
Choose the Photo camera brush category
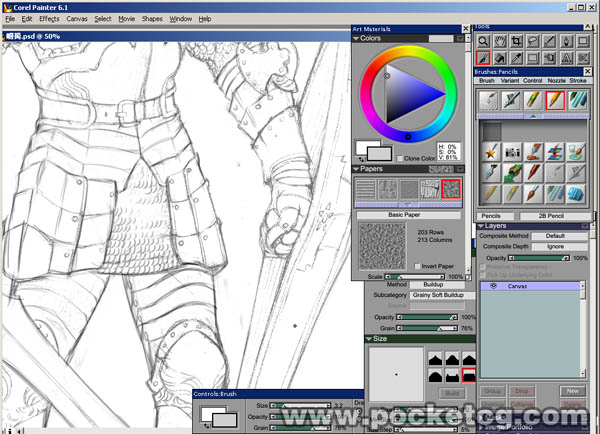pyautogui.click(x=512, y=152)
